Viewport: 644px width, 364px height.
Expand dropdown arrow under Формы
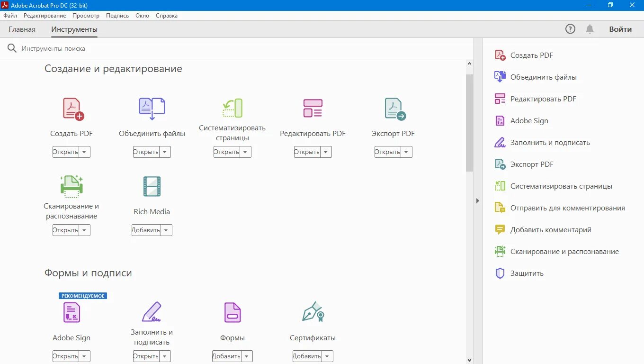click(247, 356)
